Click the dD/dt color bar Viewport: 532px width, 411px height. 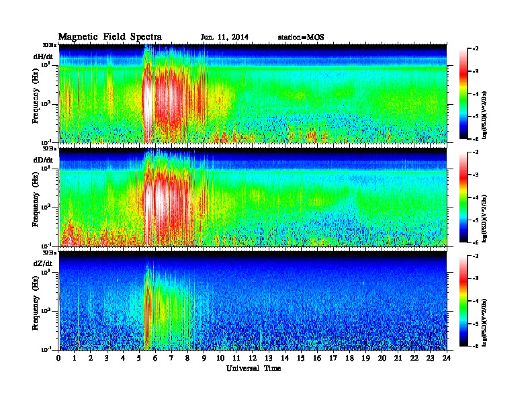tap(463, 197)
